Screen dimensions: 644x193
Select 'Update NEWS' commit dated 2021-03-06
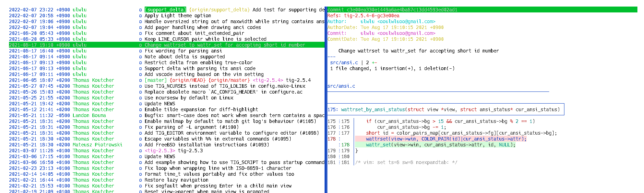(166, 156)
